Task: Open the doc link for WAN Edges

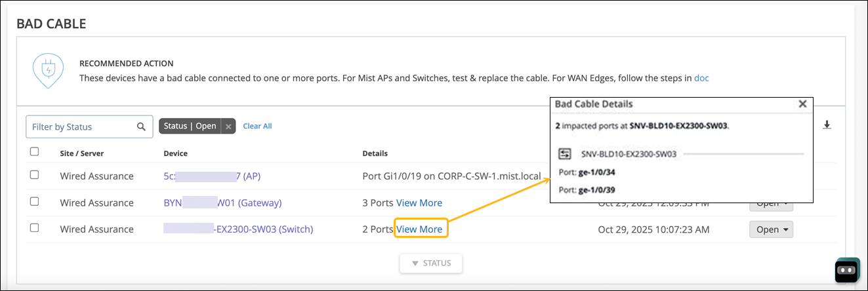Action: (x=701, y=78)
